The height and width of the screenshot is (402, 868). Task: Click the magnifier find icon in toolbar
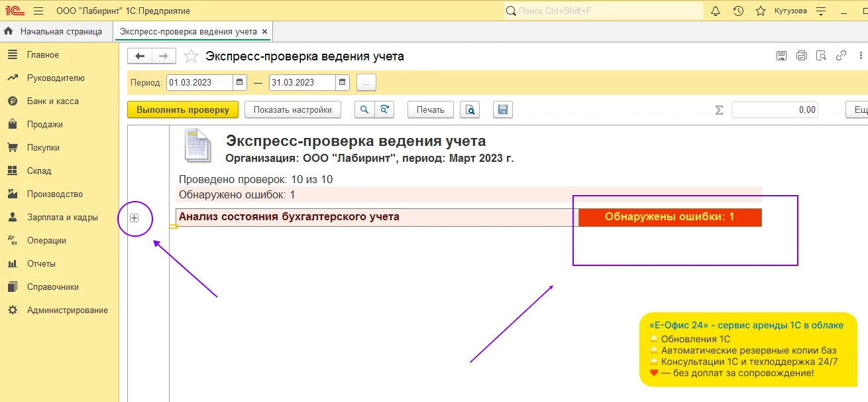(x=364, y=110)
